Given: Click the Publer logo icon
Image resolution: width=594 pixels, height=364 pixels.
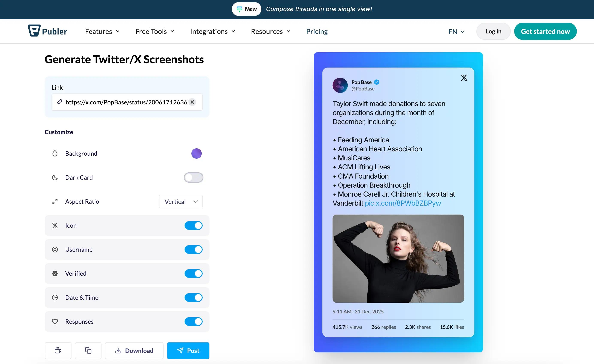Looking at the screenshot, I should coord(34,31).
